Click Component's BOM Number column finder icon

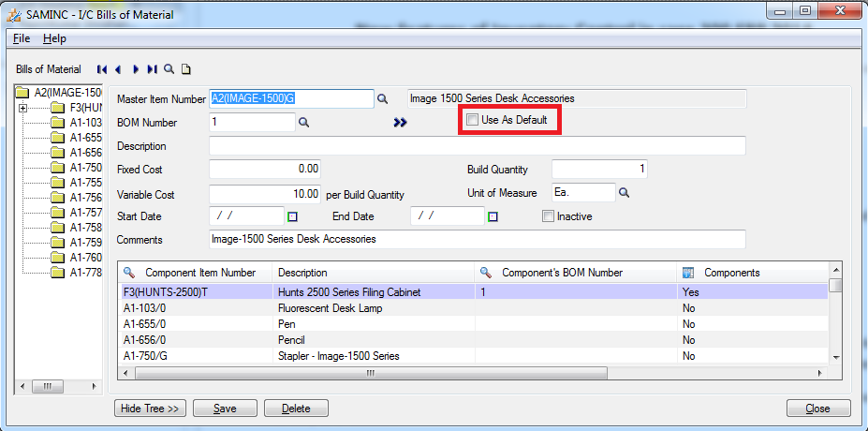[x=486, y=272]
